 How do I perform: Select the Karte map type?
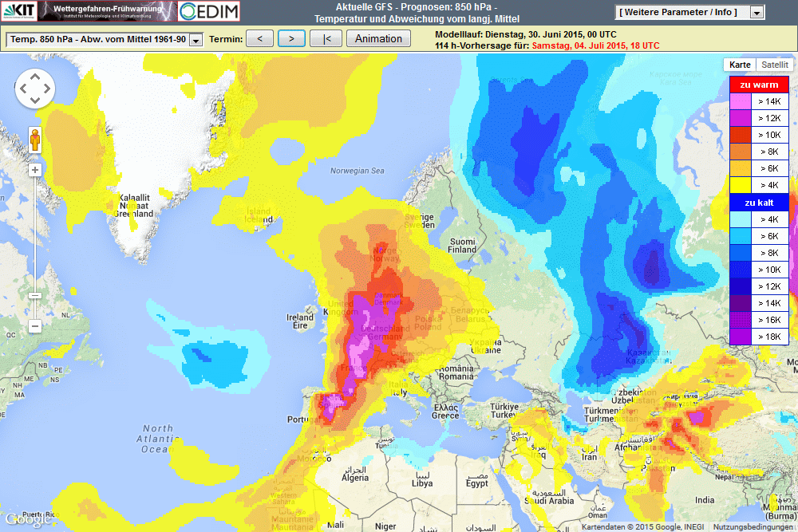pos(740,65)
